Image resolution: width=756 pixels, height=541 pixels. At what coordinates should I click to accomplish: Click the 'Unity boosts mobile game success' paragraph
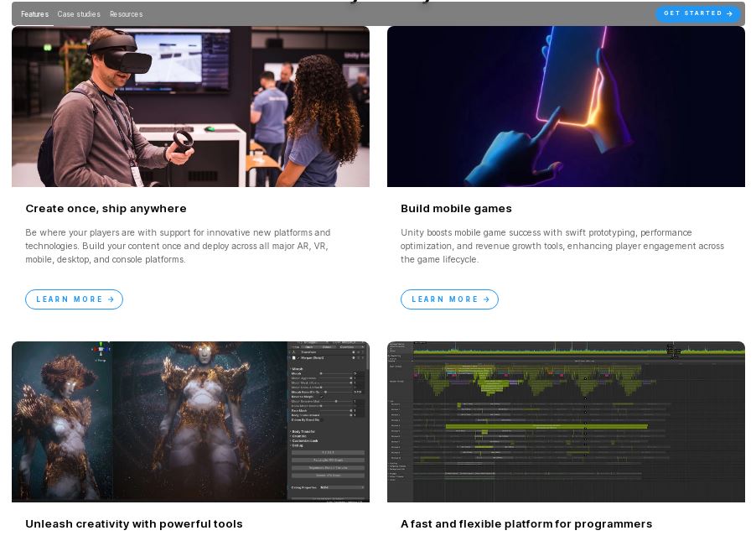pyautogui.click(x=562, y=246)
